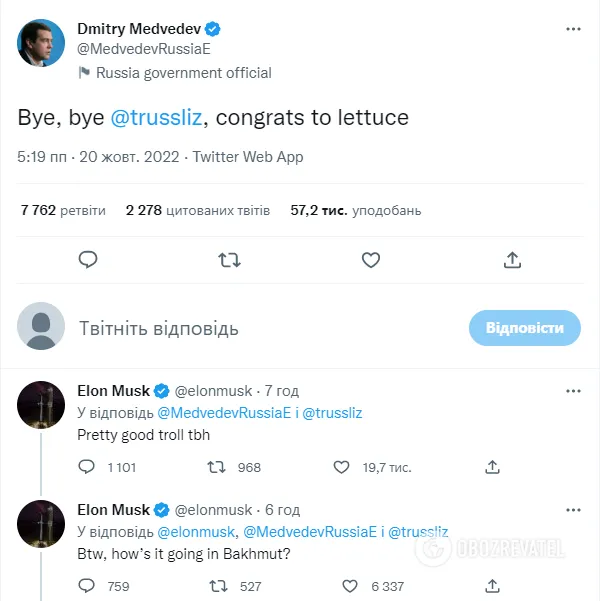The width and height of the screenshot is (600, 601).
Task: View the 2 278 quote tweets
Action: [197, 210]
